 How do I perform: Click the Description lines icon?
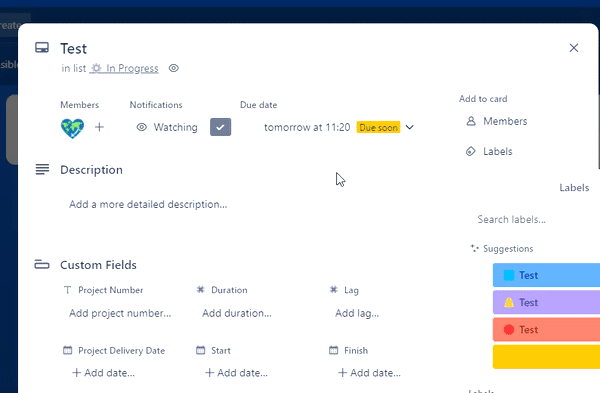click(42, 169)
